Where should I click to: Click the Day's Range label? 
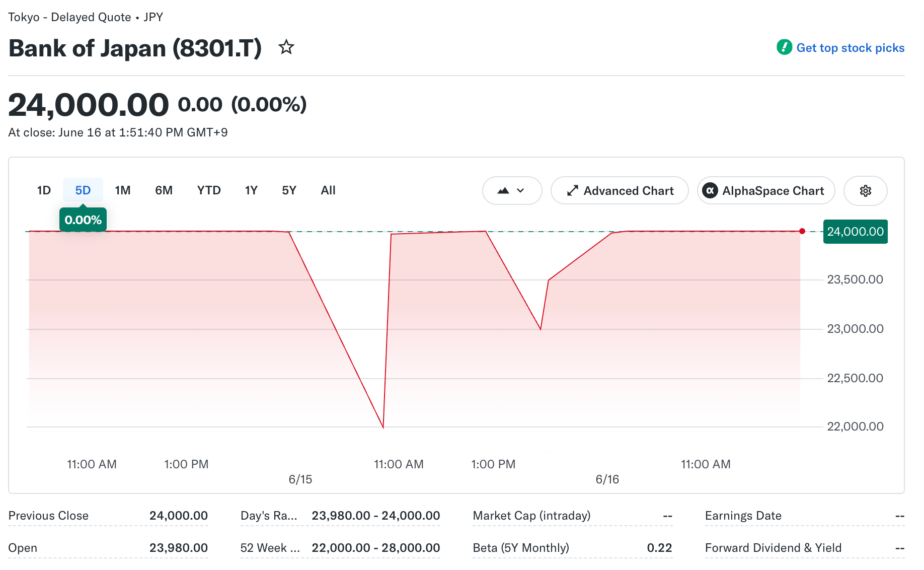pyautogui.click(x=269, y=516)
